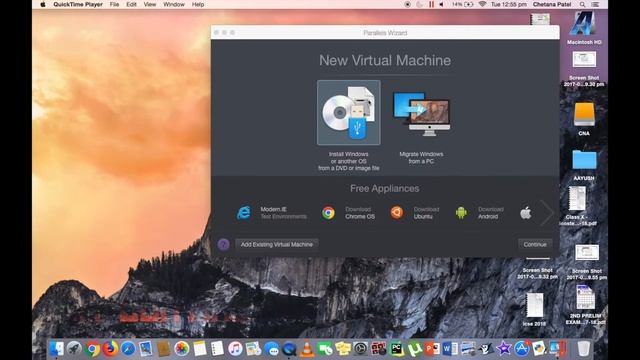Open iMovie from the dock
640x360 pixels.
(504, 349)
